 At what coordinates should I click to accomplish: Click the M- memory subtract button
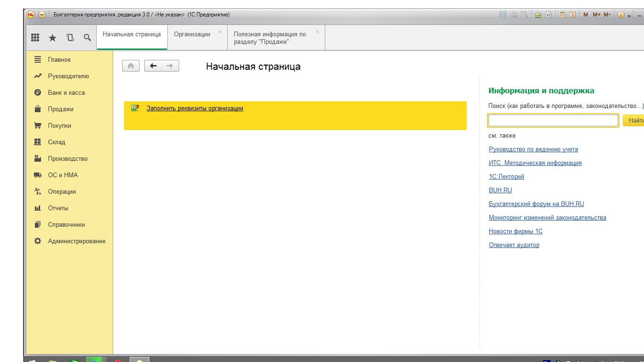coord(607,15)
